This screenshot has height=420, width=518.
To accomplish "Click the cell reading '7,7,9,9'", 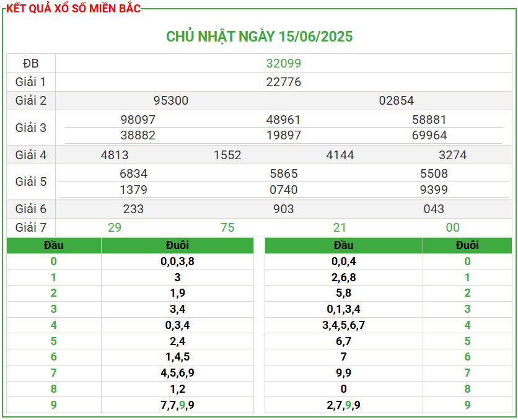I will [x=177, y=405].
